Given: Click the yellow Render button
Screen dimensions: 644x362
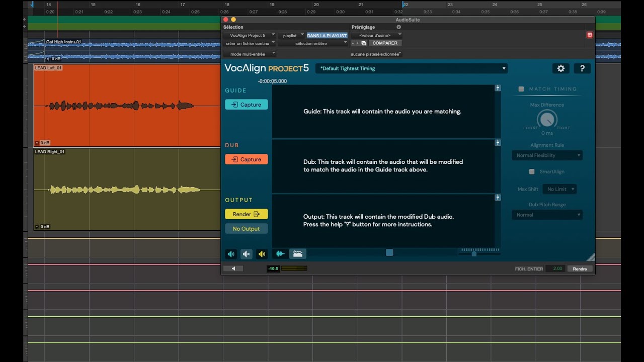Looking at the screenshot, I should click(247, 214).
